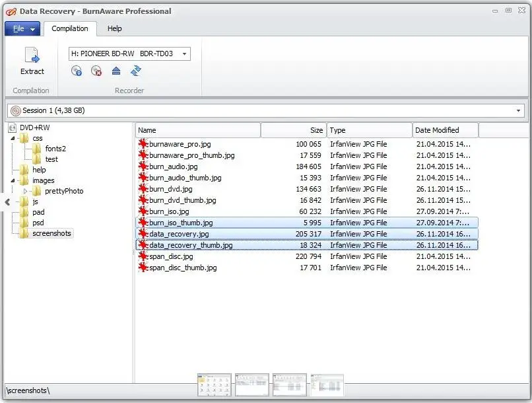
Task: Click the css folder icon
Action: tap(24, 138)
